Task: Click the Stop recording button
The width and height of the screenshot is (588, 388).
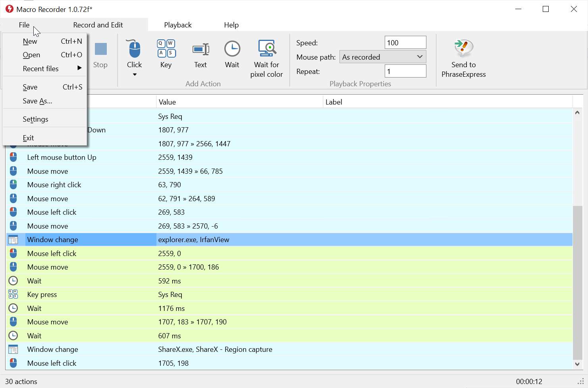Action: [100, 54]
